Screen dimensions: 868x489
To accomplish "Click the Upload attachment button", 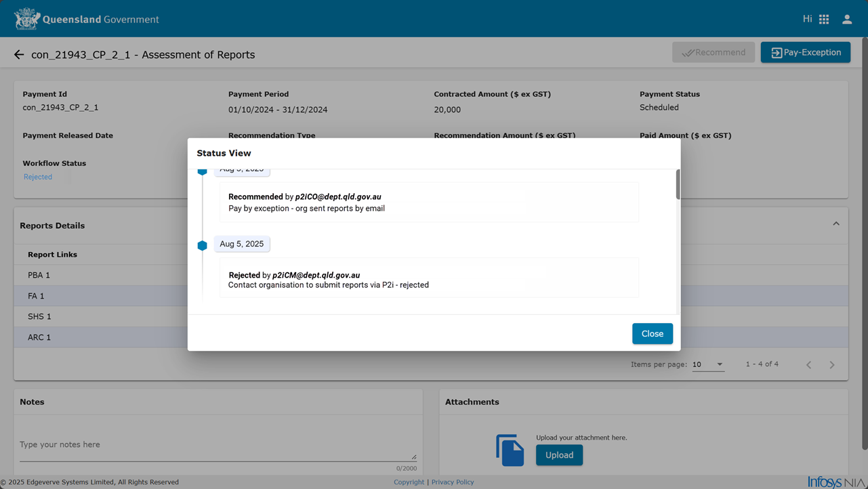I will [559, 455].
